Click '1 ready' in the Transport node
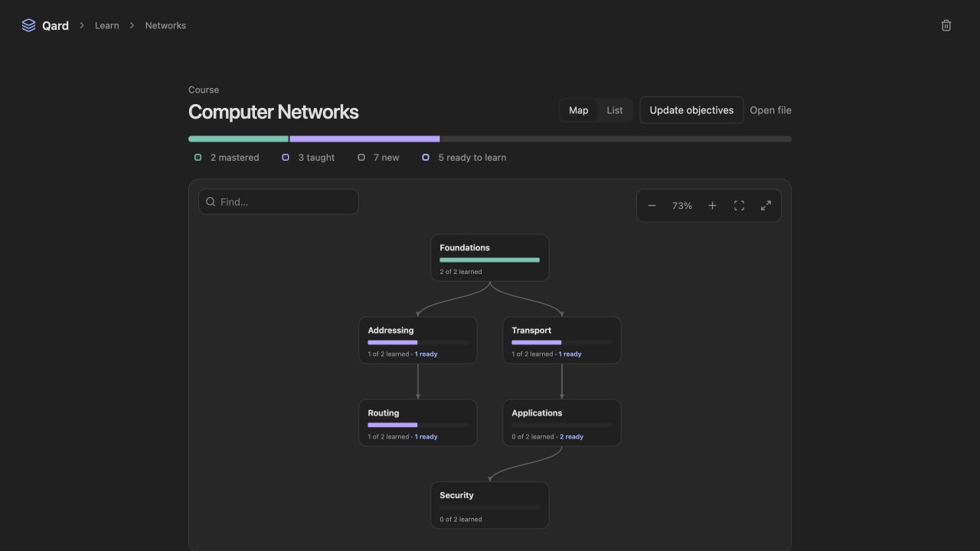 (570, 354)
